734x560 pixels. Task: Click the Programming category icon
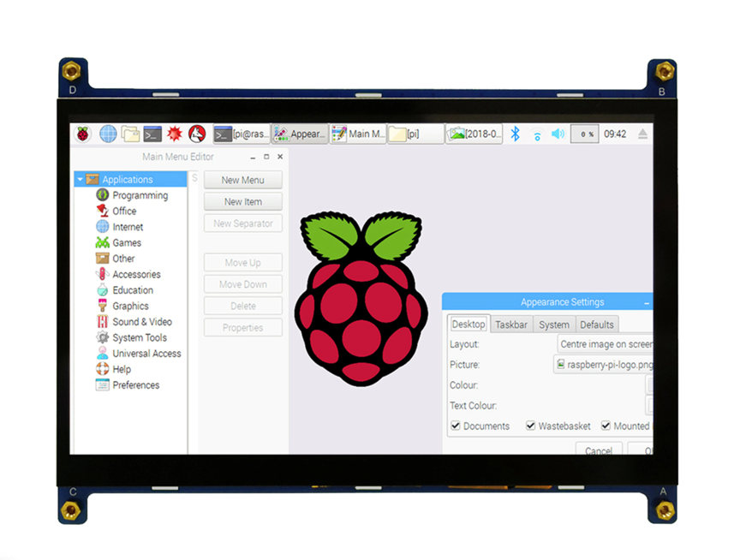point(103,194)
